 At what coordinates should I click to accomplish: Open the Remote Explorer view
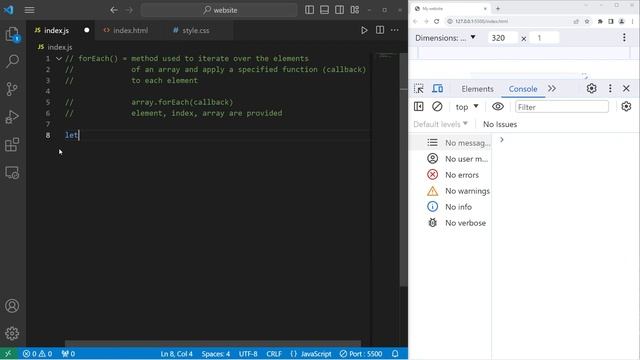coord(12,173)
